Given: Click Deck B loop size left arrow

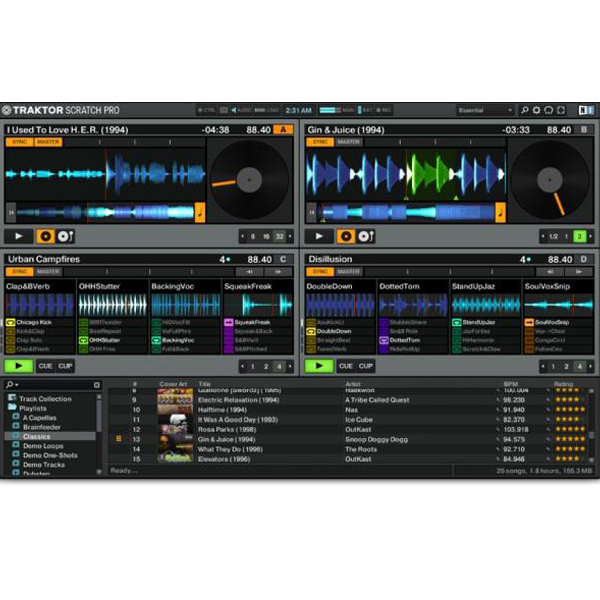Looking at the screenshot, I should 543,236.
